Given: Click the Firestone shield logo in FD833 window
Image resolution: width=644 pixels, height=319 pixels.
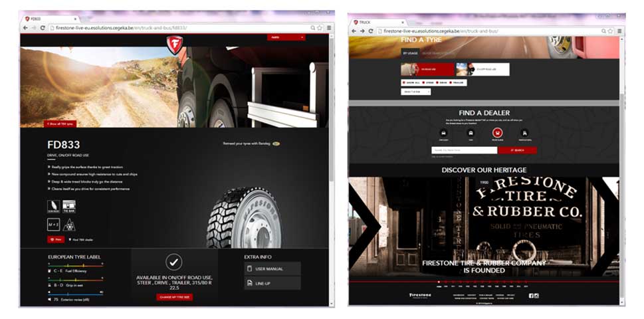Looking at the screenshot, I should pyautogui.click(x=174, y=45).
